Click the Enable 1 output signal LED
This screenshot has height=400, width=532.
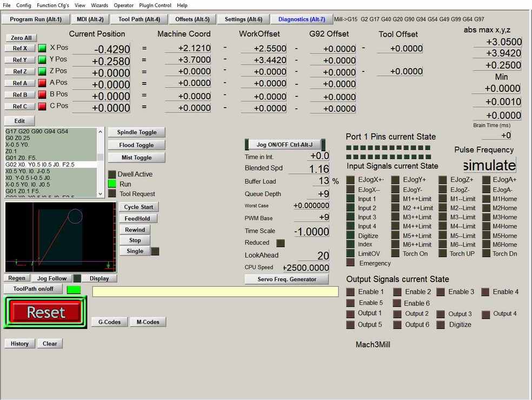point(351,292)
